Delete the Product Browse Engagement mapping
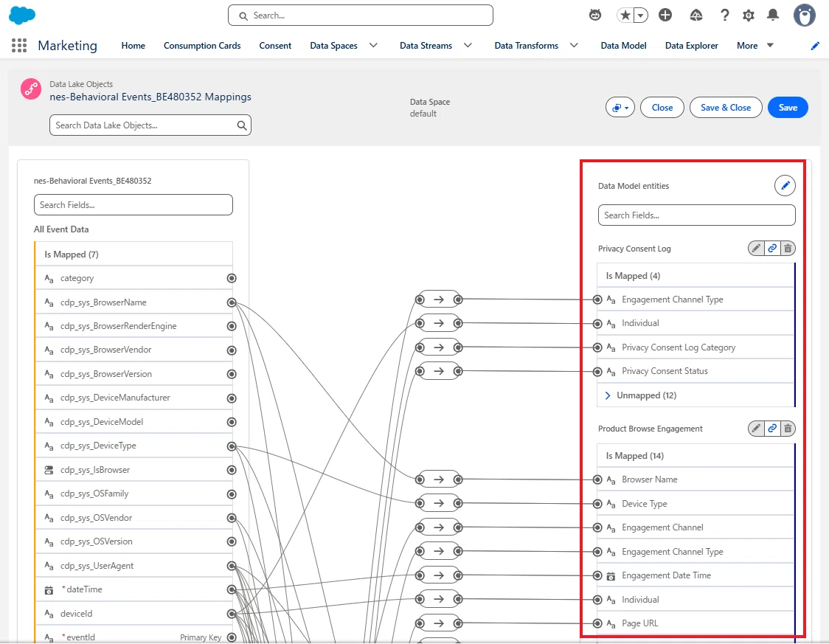829x644 pixels. 788,429
